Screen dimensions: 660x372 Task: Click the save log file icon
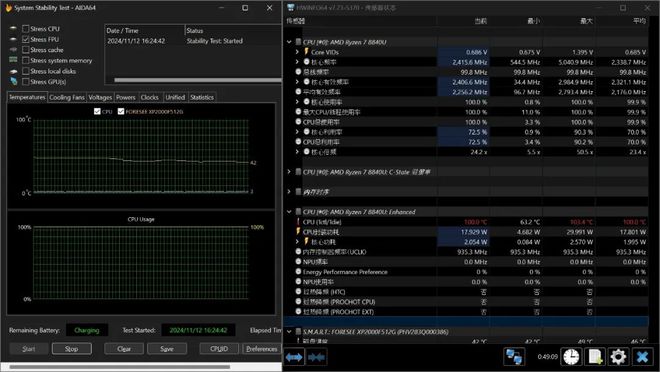(595, 357)
